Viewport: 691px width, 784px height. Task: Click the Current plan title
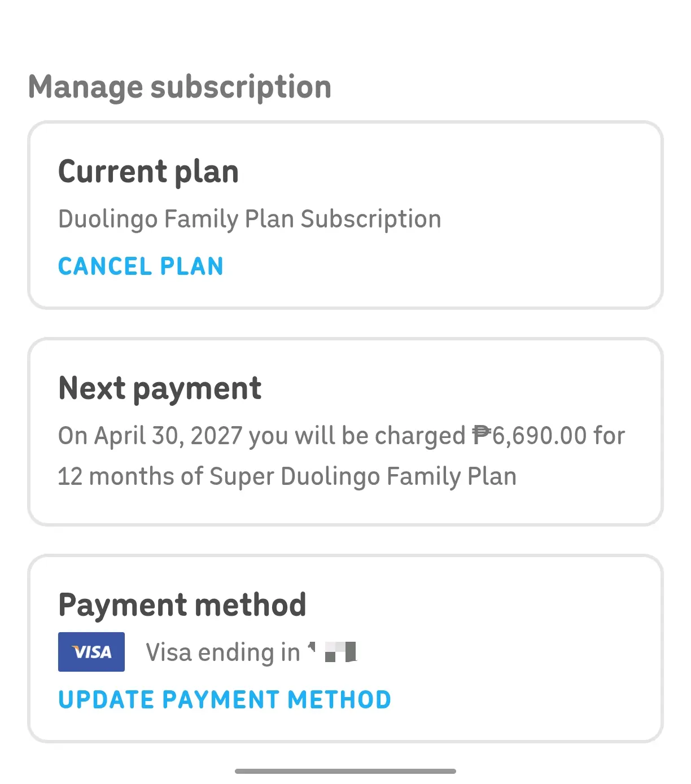tap(148, 172)
